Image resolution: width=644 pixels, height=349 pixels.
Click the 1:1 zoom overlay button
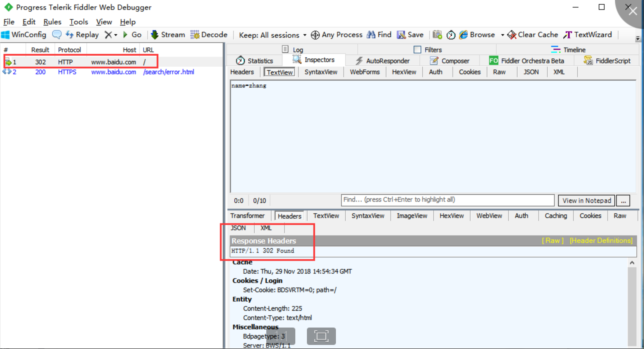click(x=281, y=336)
